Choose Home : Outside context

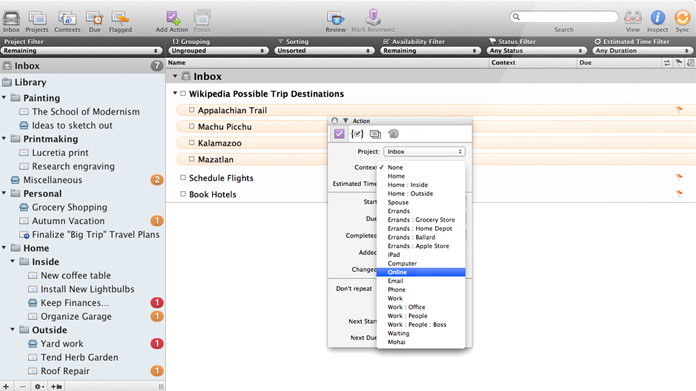tap(421, 194)
